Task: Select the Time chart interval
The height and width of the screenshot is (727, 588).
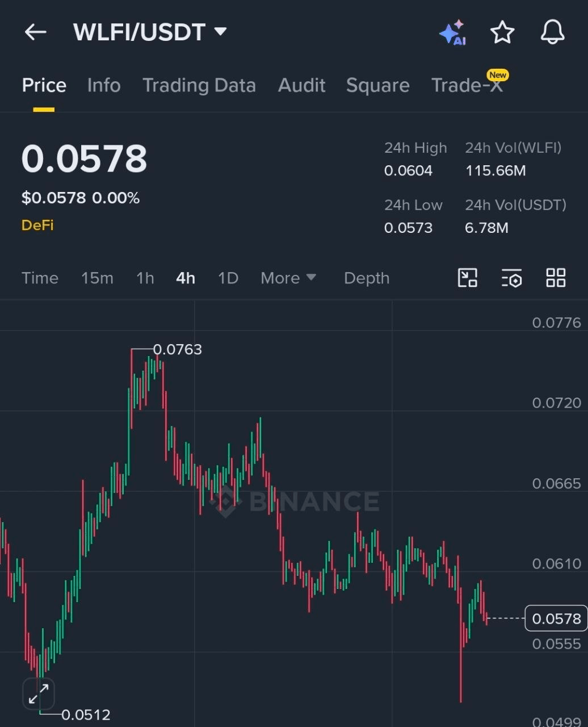Action: pos(40,278)
